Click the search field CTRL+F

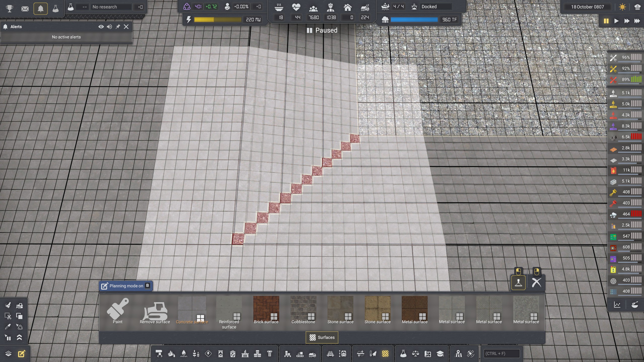tap(502, 353)
